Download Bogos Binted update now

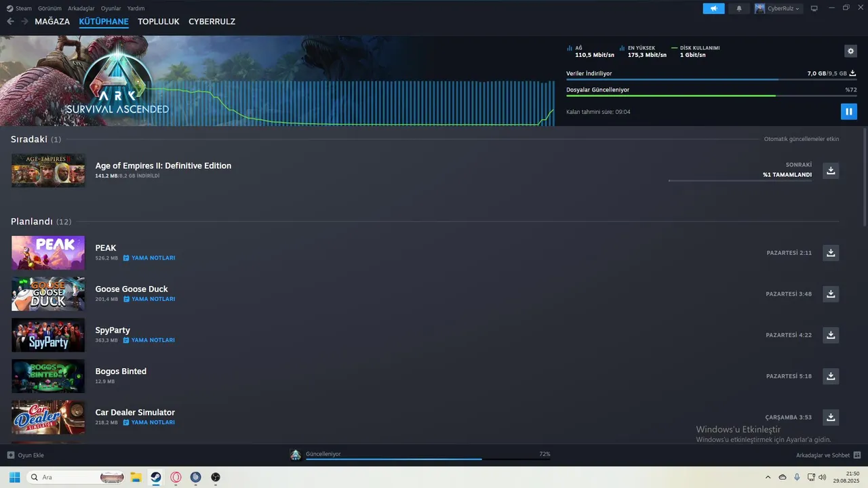(x=831, y=376)
